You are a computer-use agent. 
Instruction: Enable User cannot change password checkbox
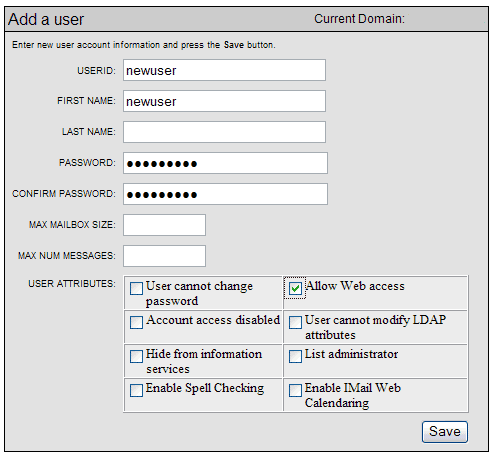(136, 289)
